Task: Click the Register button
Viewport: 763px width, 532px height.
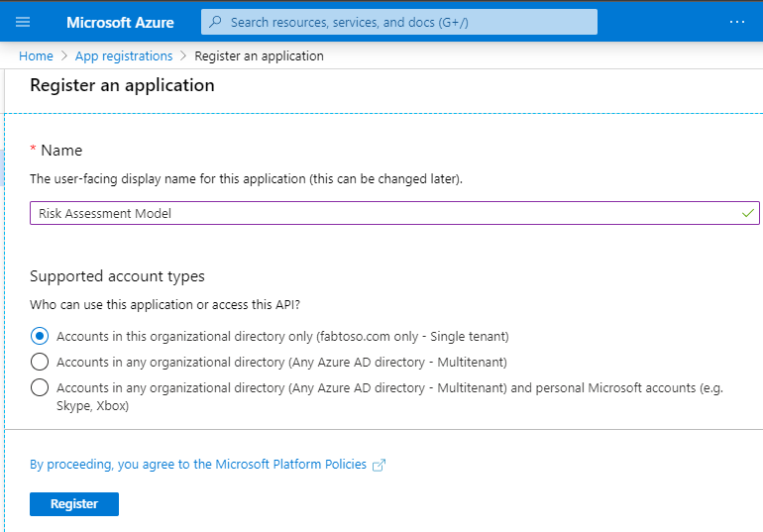Action: [74, 504]
